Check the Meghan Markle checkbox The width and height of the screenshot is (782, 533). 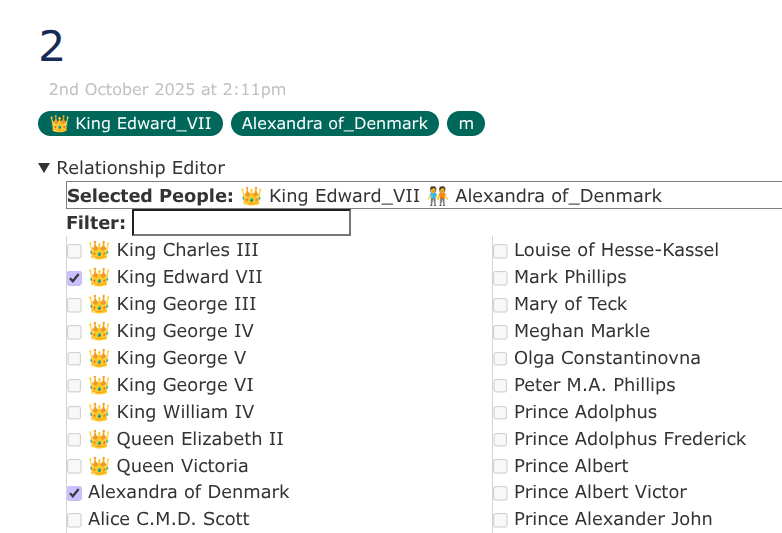click(500, 332)
